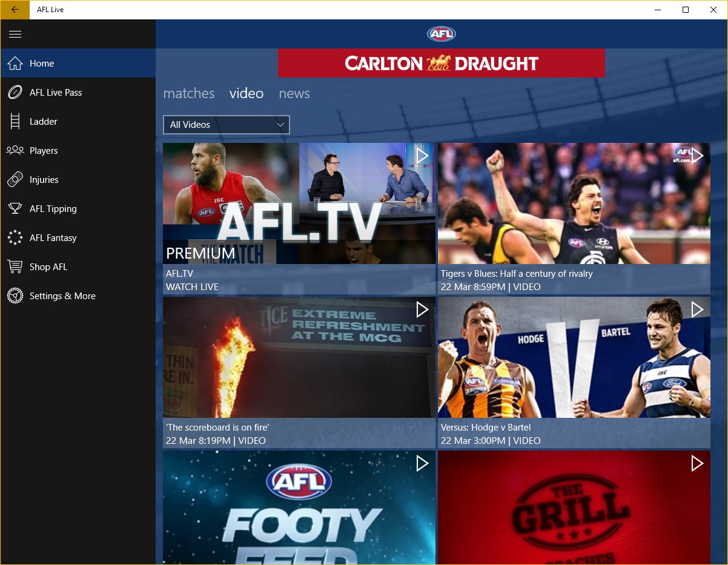Click the 'WATCH LIVE' text

[192, 287]
